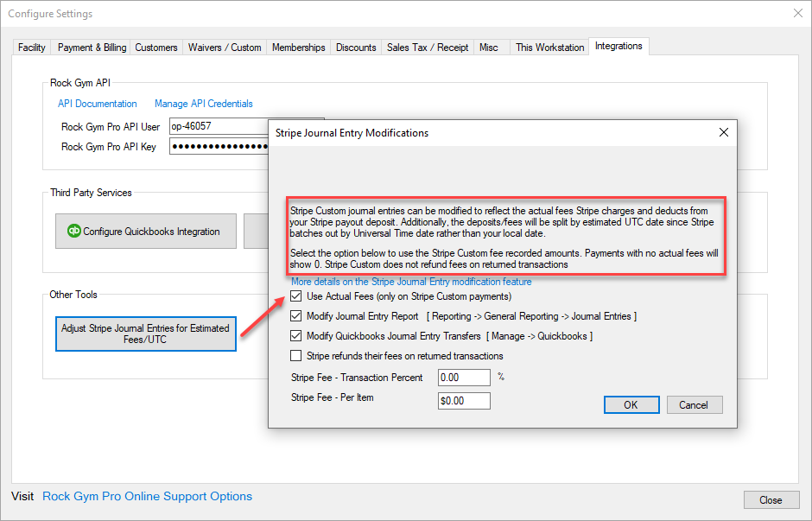The height and width of the screenshot is (521, 812).
Task: Click Manage API Credentials link
Action: pos(204,104)
